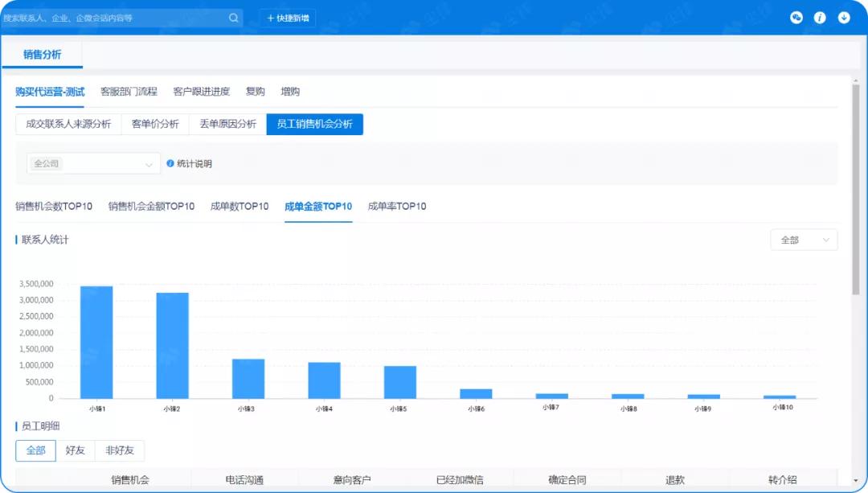The image size is (868, 493).
Task: Expand the small dropdown arrow at table's bottom-right
Action: pos(857,480)
